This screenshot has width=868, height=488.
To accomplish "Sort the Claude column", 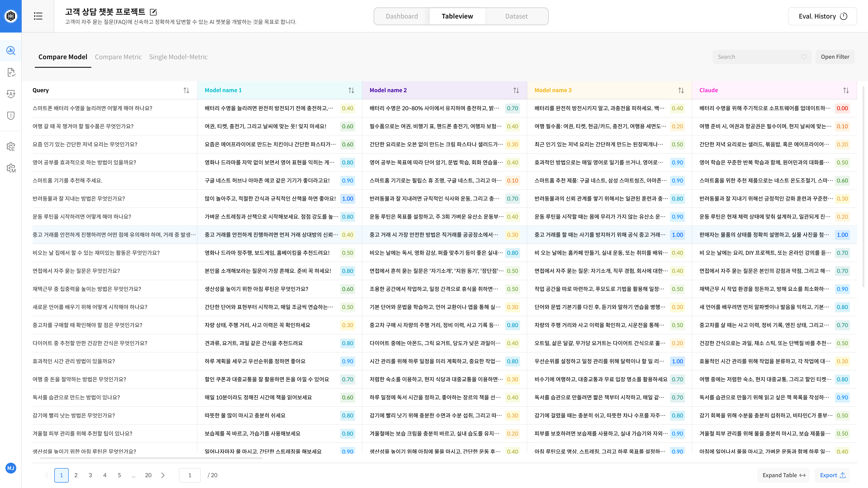I will [846, 90].
